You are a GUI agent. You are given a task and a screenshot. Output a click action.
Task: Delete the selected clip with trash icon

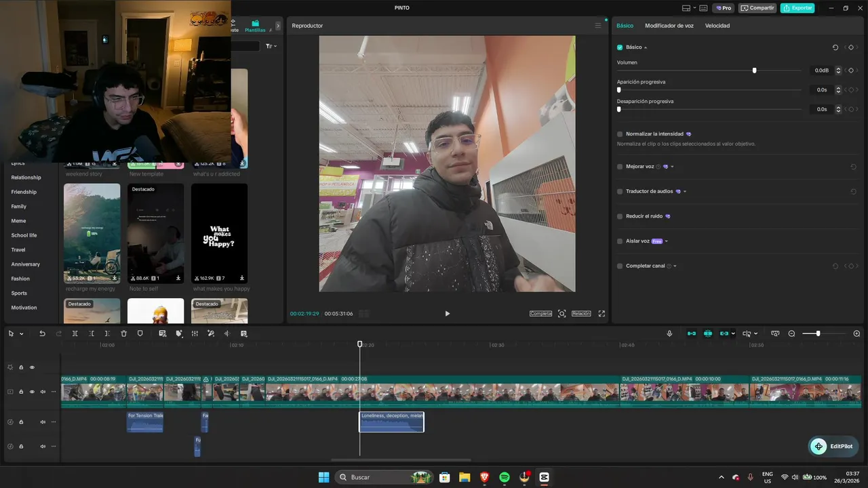[123, 333]
